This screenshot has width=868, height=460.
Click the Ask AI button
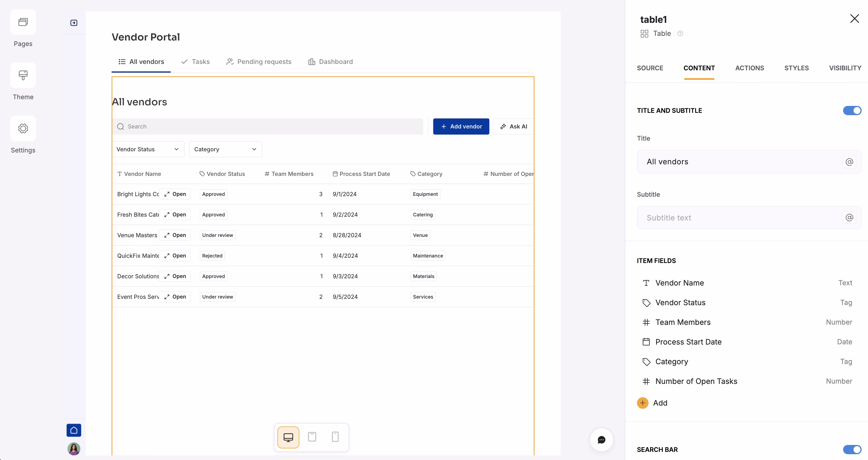point(513,126)
